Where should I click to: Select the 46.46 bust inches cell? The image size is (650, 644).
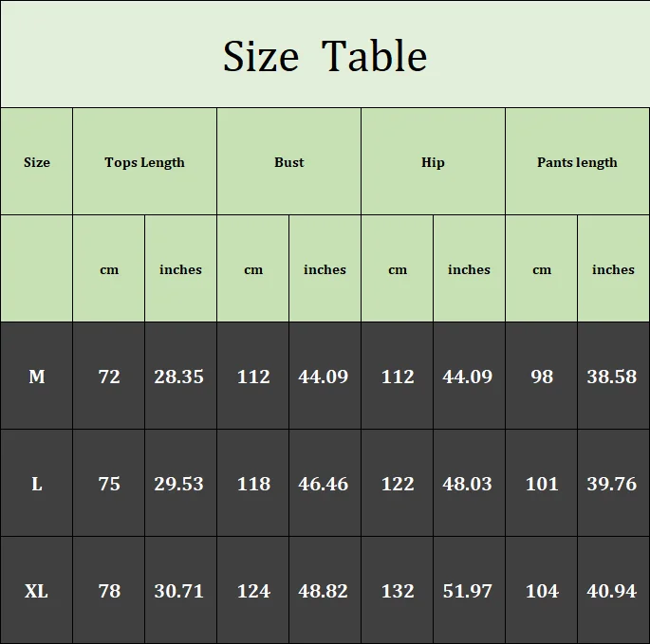[324, 484]
